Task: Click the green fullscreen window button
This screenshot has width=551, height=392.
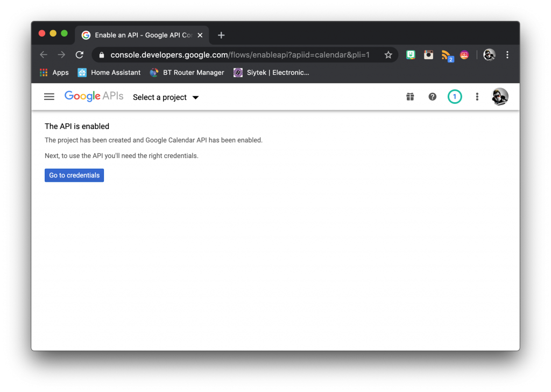Action: (x=64, y=33)
